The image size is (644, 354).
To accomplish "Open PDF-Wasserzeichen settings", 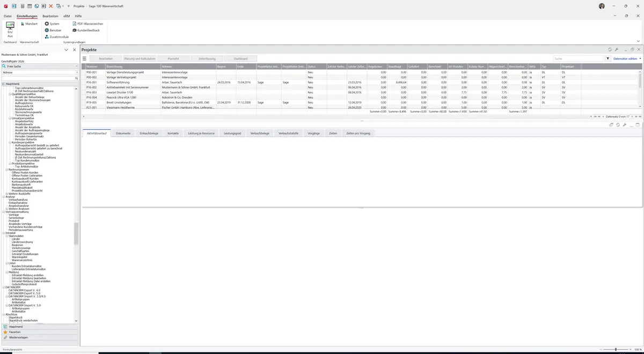I will pos(88,24).
